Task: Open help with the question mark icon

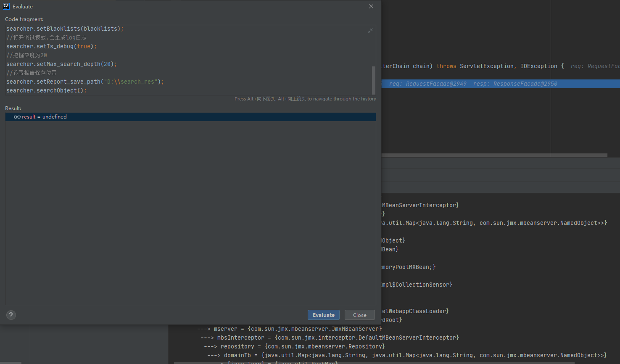Action: tap(11, 315)
